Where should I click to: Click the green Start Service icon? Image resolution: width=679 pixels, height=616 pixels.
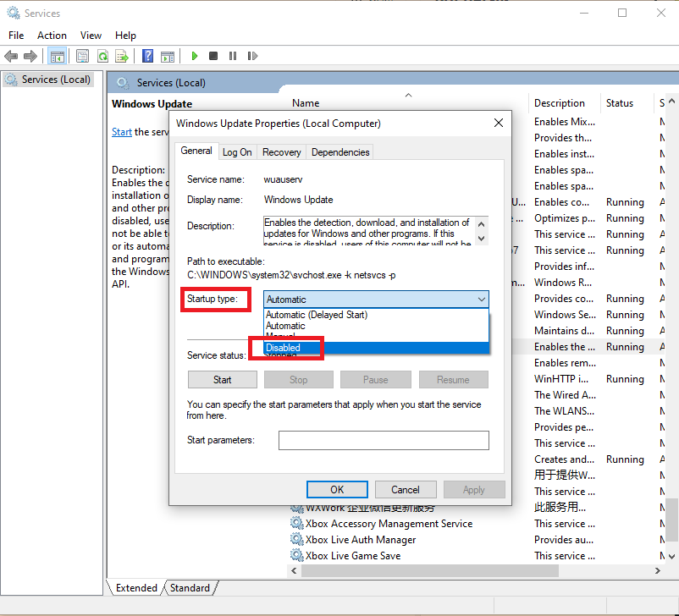point(195,56)
